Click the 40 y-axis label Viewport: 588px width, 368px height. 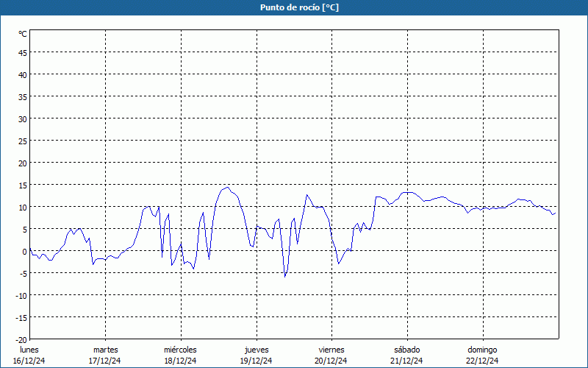pos(23,75)
